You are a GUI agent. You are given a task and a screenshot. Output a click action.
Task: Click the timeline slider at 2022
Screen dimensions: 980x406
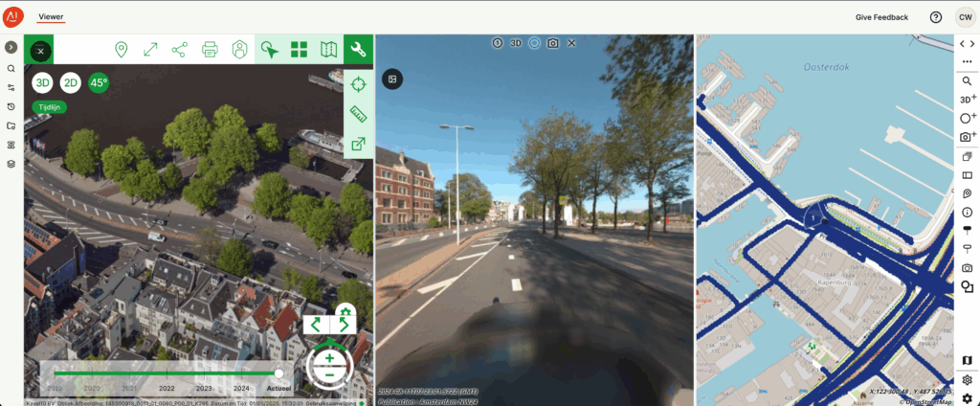167,373
